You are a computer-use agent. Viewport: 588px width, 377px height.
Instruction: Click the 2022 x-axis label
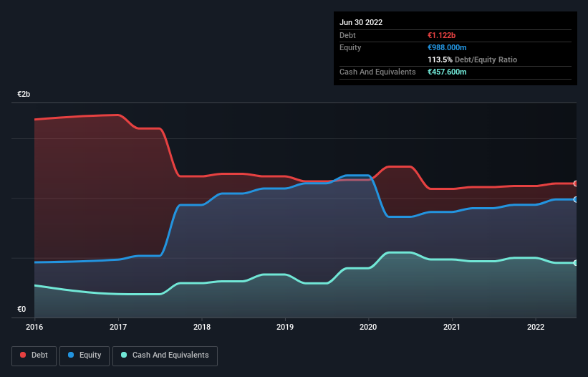point(536,327)
